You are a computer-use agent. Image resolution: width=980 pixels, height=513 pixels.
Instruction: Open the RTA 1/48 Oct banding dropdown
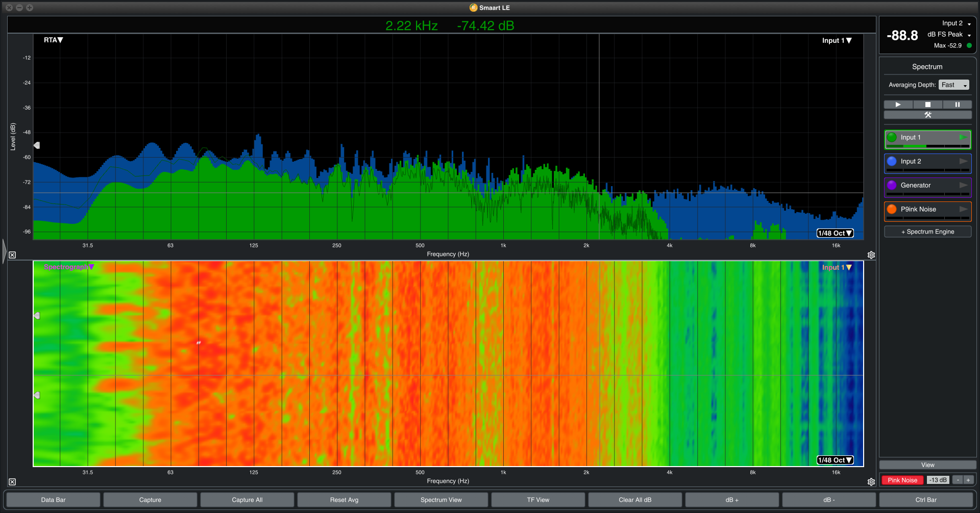pyautogui.click(x=835, y=233)
